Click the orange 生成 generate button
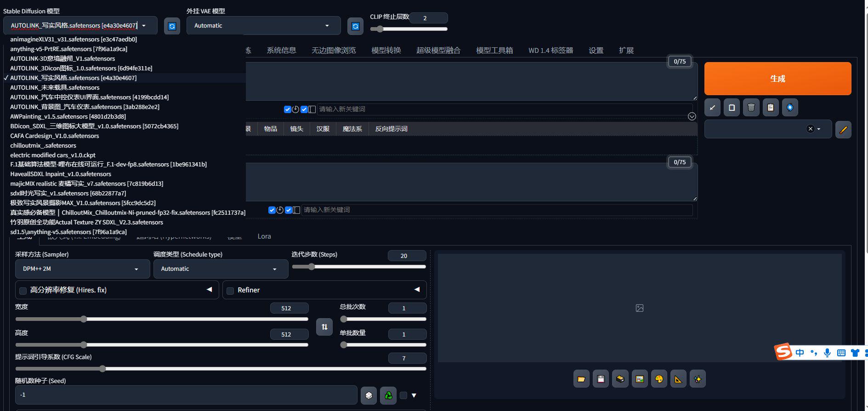Viewport: 868px width, 411px height. 777,79
